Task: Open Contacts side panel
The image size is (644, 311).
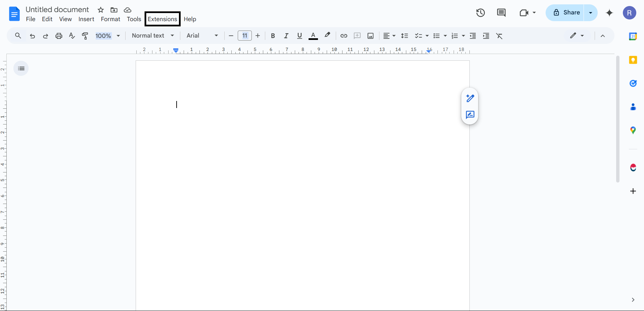Action: pyautogui.click(x=633, y=107)
